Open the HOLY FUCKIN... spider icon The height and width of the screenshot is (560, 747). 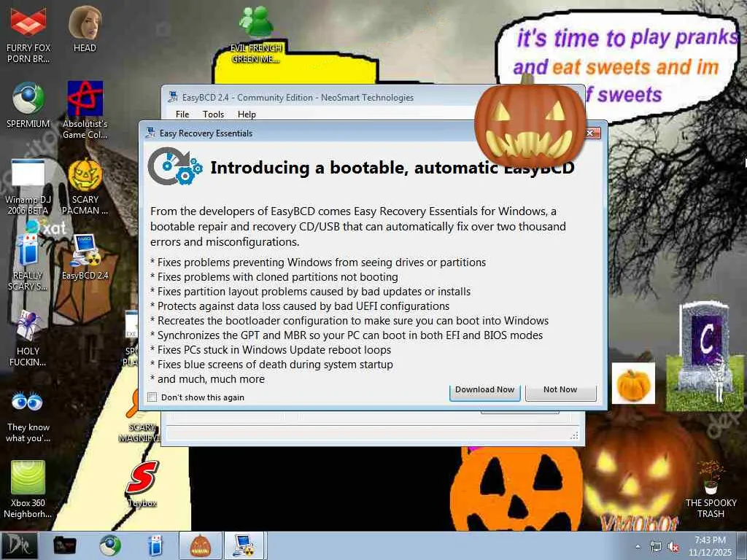[x=28, y=338]
